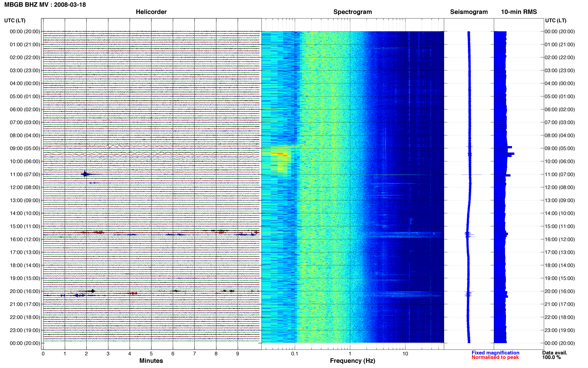Image resolution: width=588 pixels, height=368 pixels.
Task: Click the '9' tick on the Minutes axis
Action: click(238, 354)
